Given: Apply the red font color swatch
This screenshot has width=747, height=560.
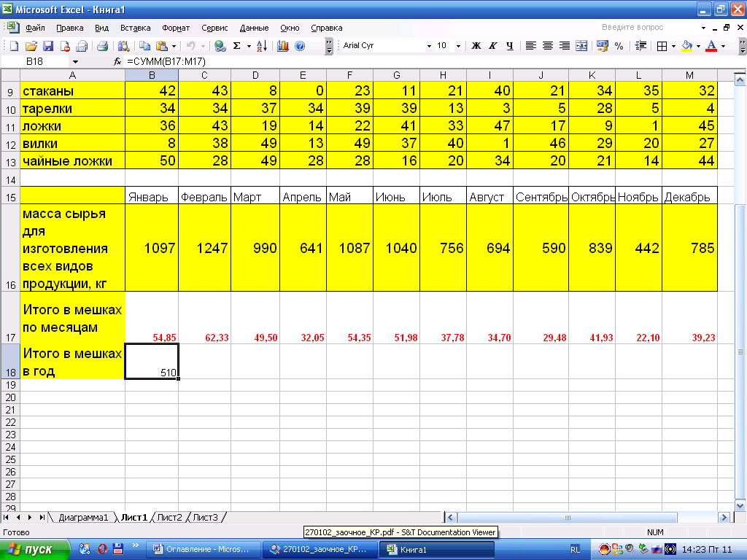Looking at the screenshot, I should pos(711,46).
